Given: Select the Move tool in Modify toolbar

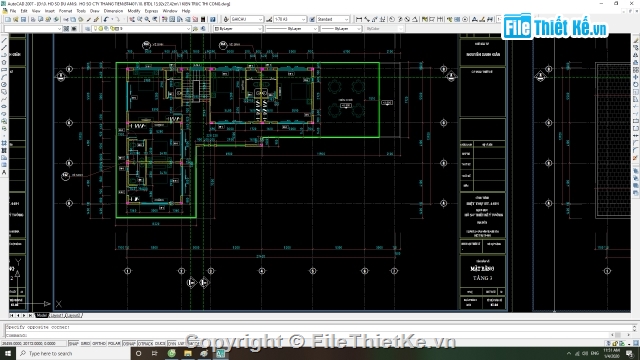Looking at the screenshot, I should click(x=636, y=77).
